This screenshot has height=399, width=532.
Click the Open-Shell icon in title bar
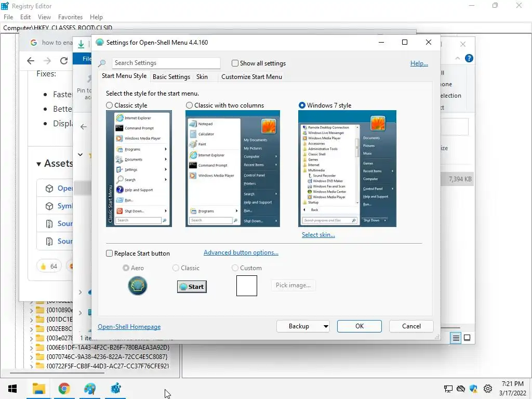point(99,43)
